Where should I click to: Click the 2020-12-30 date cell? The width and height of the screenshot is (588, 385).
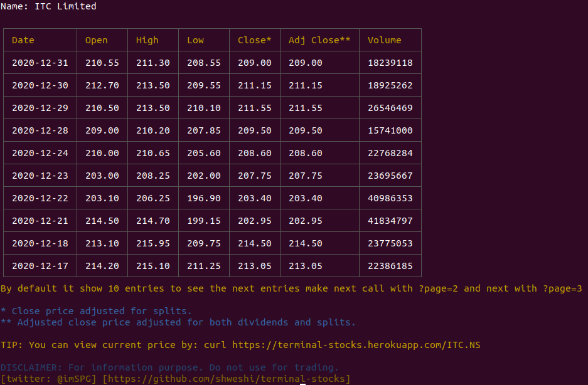pos(40,85)
